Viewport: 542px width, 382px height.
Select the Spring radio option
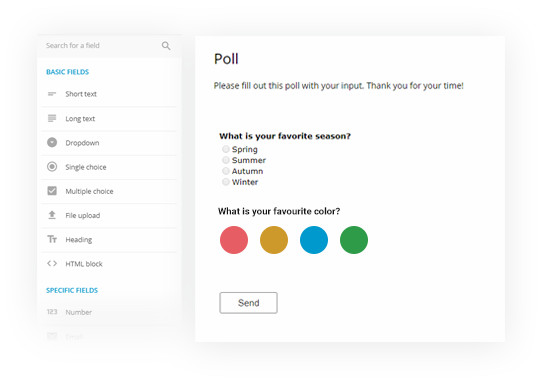pos(226,149)
